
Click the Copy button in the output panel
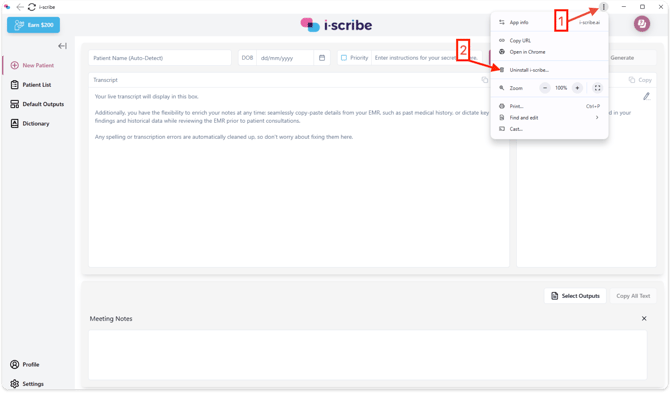(x=640, y=80)
